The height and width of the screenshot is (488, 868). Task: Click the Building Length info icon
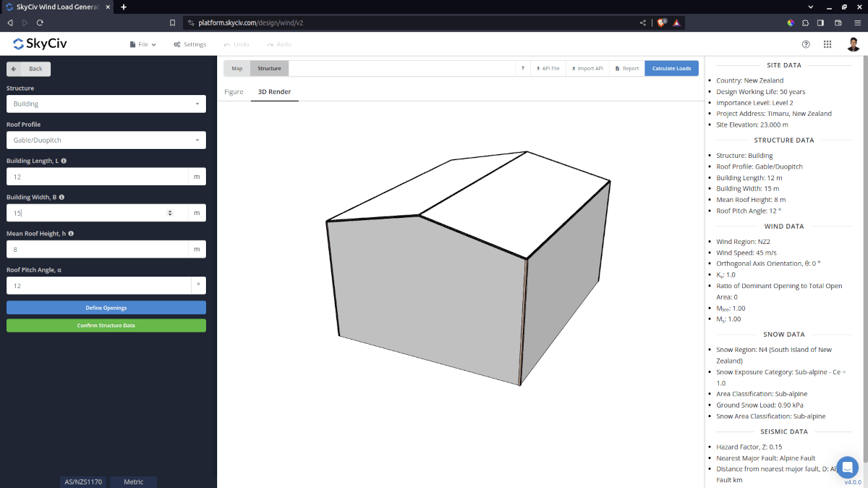click(x=65, y=160)
